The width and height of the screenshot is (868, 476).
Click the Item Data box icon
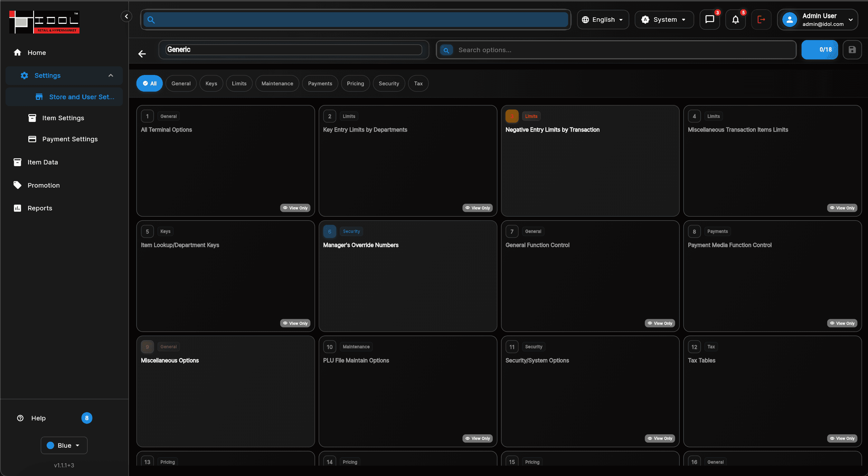(x=17, y=162)
